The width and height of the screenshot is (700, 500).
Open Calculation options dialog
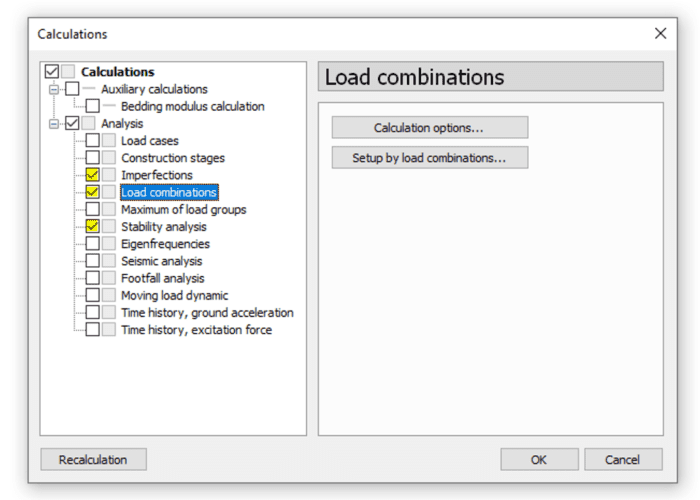click(x=430, y=128)
